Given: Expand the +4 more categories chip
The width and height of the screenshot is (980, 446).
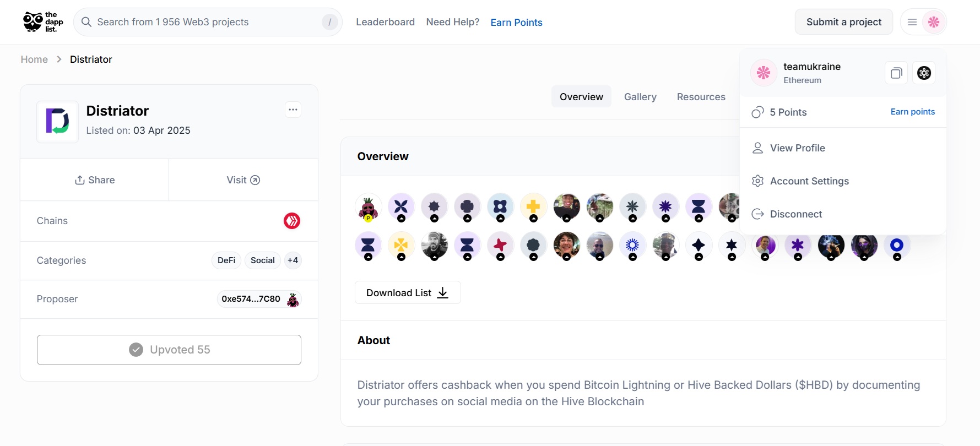Looking at the screenshot, I should pyautogui.click(x=293, y=260).
